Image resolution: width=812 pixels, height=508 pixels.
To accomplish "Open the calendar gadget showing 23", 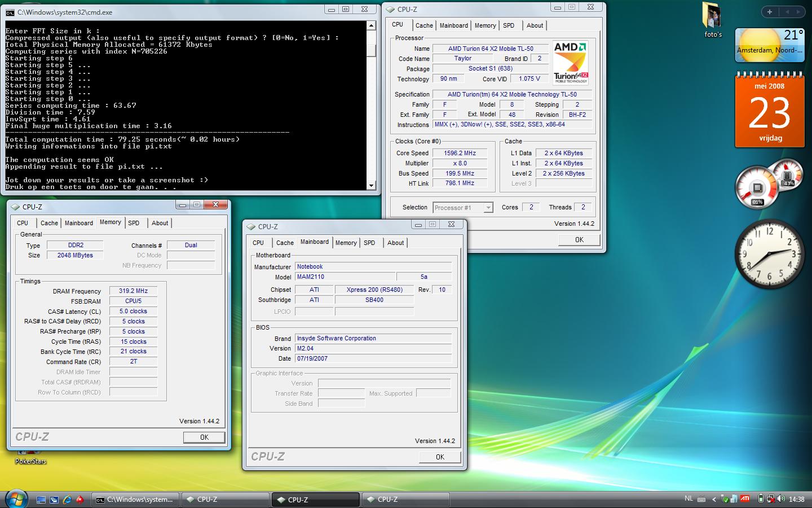I will [x=770, y=110].
